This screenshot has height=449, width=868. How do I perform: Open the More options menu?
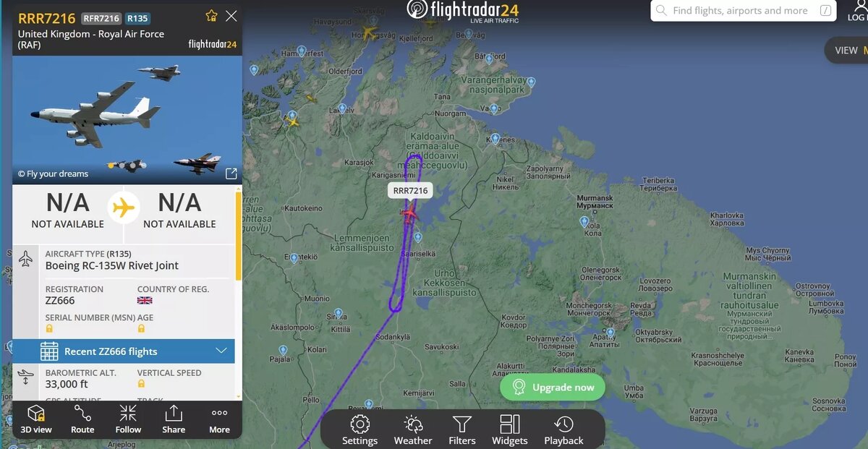219,419
